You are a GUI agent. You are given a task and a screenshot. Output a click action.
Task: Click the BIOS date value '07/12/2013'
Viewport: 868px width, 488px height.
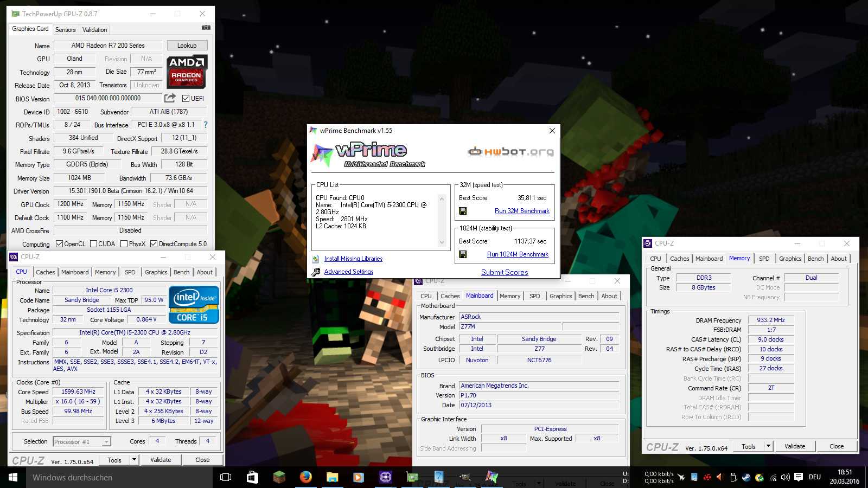(539, 405)
